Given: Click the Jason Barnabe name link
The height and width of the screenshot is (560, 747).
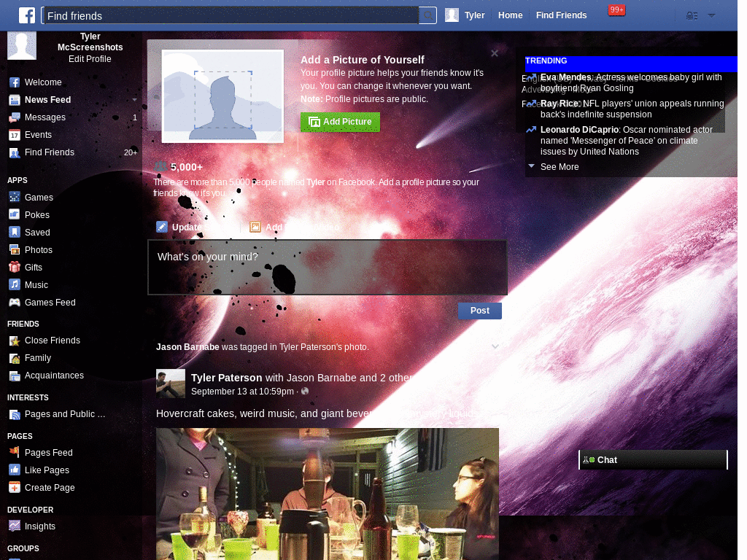Looking at the screenshot, I should point(187,347).
